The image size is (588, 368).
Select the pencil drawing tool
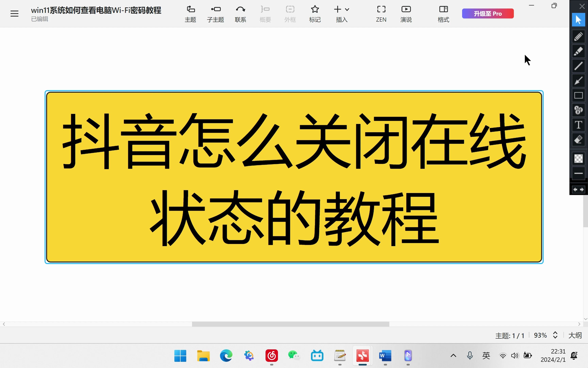point(578,36)
